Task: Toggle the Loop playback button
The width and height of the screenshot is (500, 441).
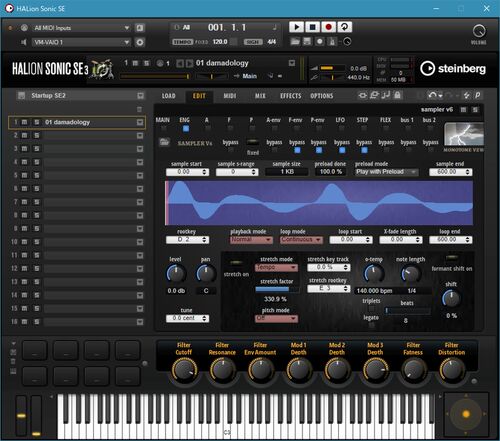Action: point(344,27)
